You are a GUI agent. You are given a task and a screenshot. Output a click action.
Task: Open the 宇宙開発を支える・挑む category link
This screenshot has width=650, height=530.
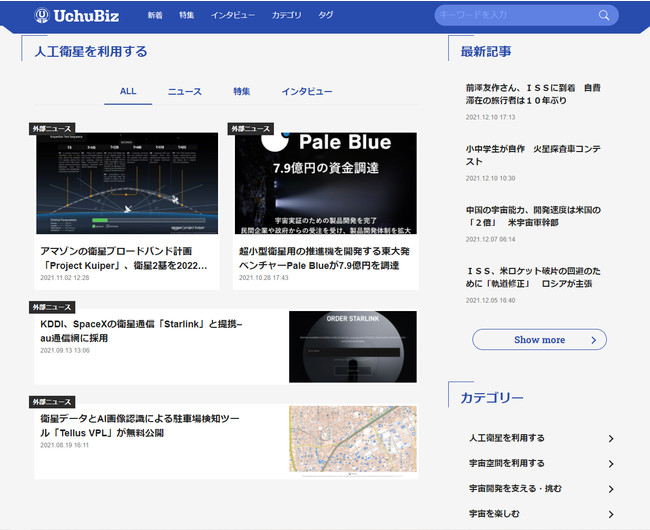pos(515,489)
